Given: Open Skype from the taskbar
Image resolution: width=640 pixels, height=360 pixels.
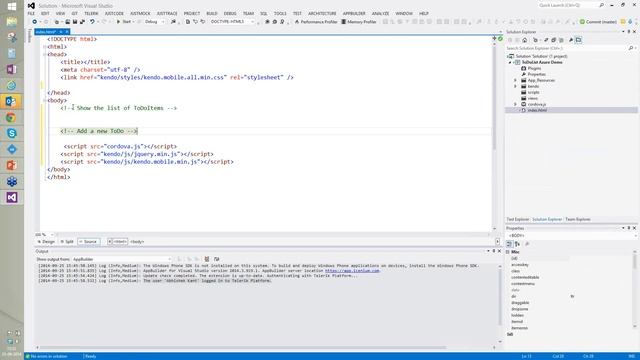Looking at the screenshot, I should [11, 133].
